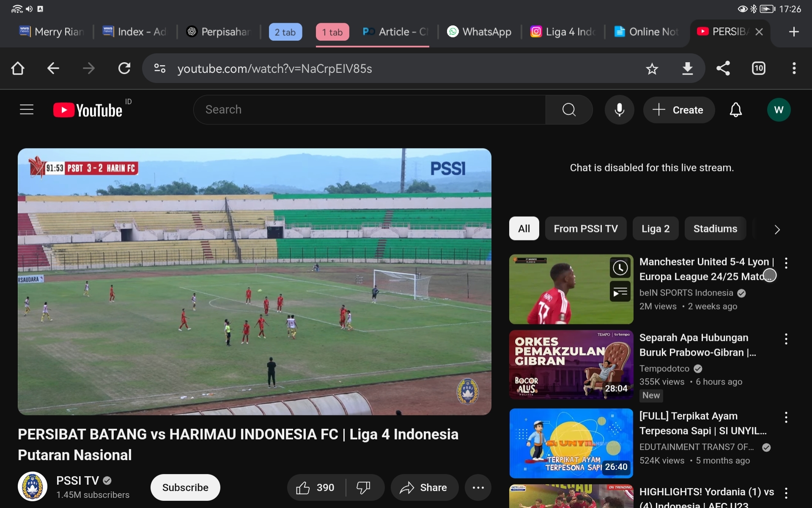Image resolution: width=812 pixels, height=508 pixels.
Task: Expand more filter chips with right chevron
Action: coord(777,229)
